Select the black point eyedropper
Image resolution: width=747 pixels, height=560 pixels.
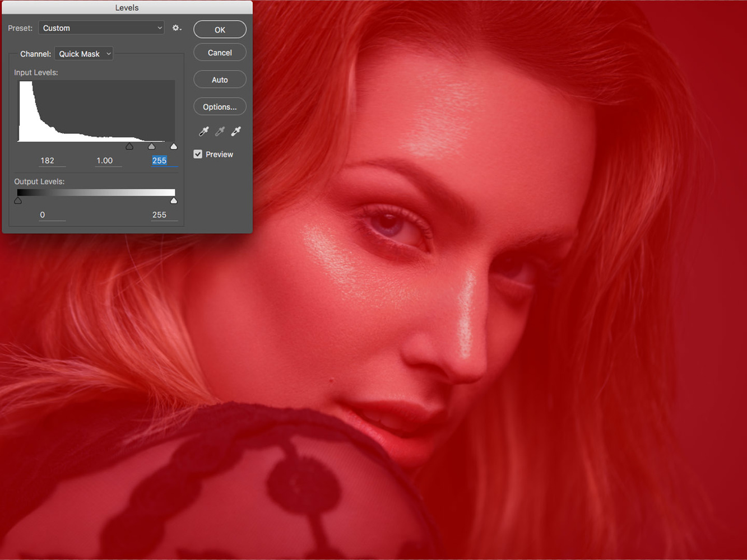click(x=204, y=131)
